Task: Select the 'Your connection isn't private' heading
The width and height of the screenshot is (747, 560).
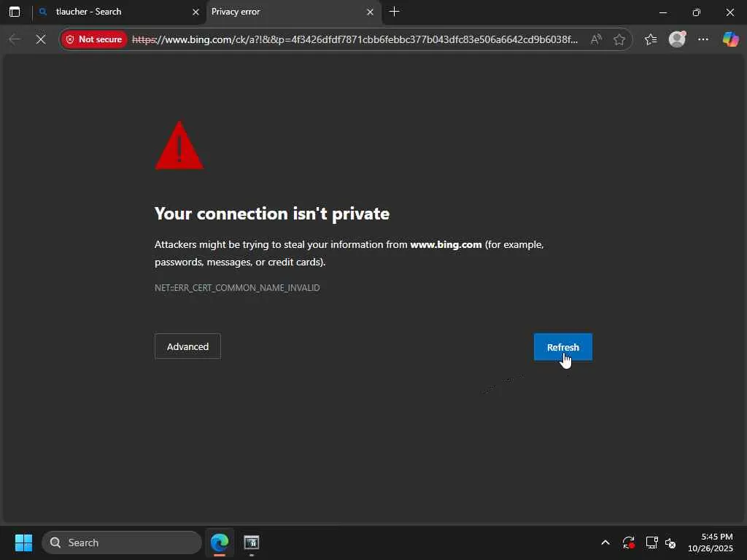Action: click(272, 214)
